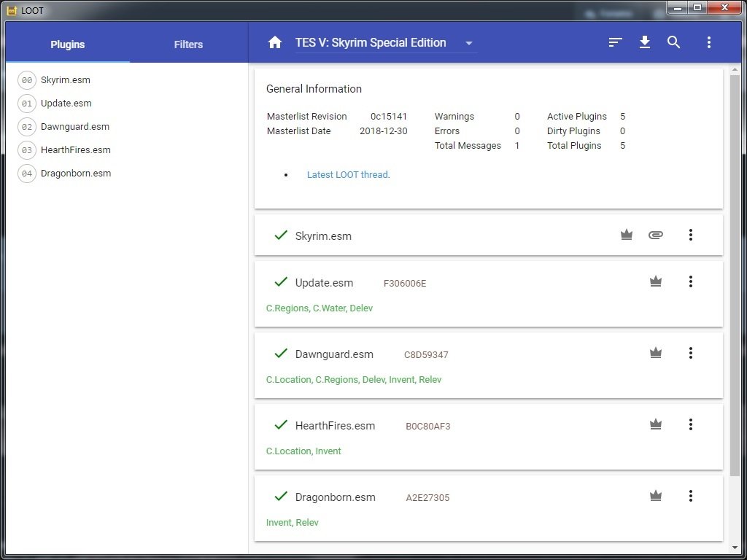
Task: Click the content area vertical scrollbar thumb
Action: tap(735, 274)
